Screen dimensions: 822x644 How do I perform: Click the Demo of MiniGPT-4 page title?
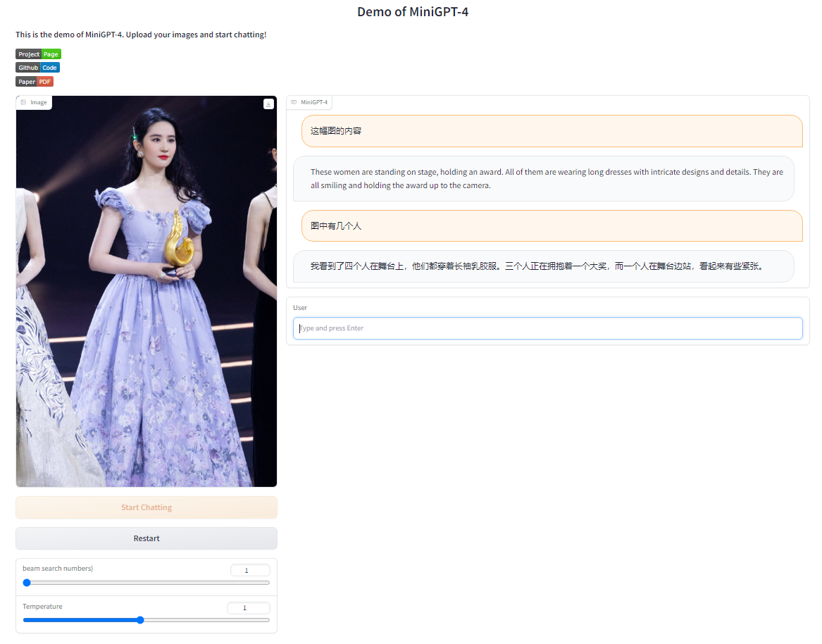(412, 11)
